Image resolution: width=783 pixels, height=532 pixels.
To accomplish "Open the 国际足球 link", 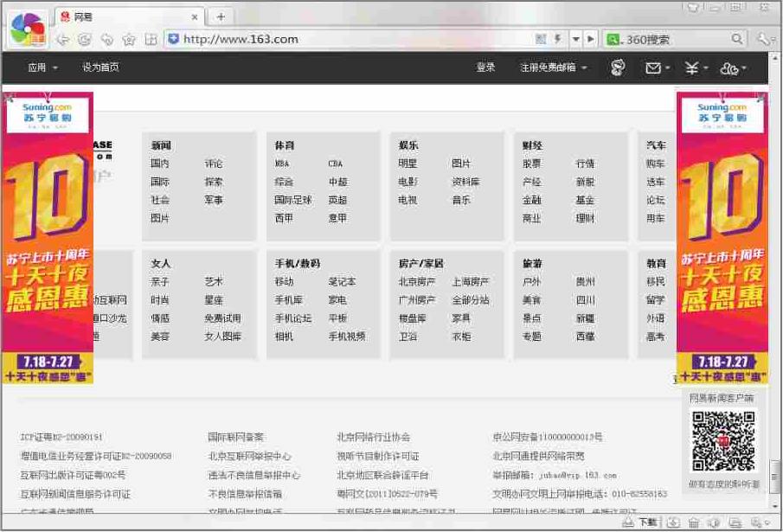I will pyautogui.click(x=292, y=200).
